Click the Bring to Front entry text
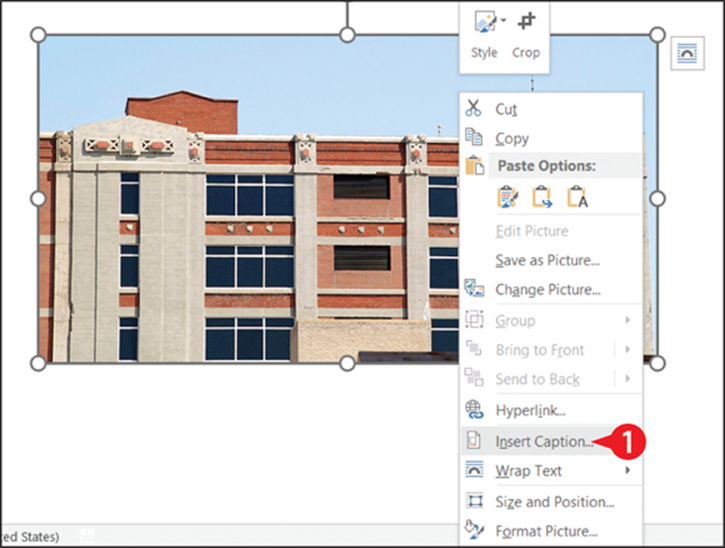This screenshot has width=725, height=548. click(540, 350)
